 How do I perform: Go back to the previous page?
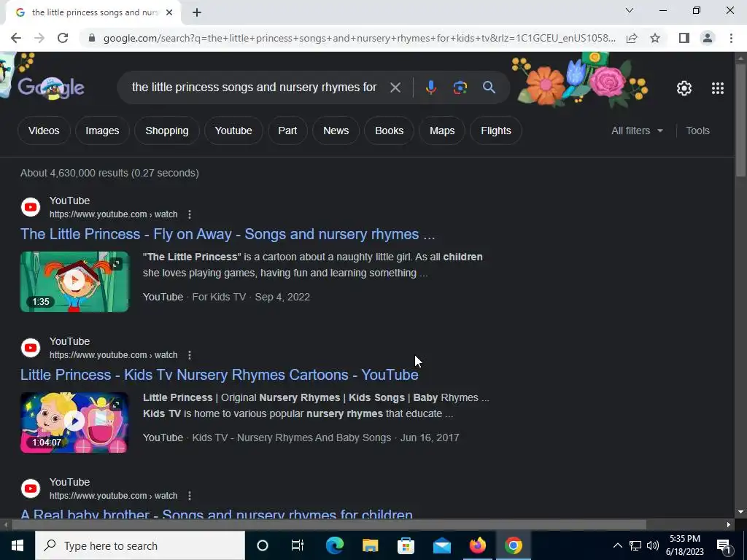[16, 38]
